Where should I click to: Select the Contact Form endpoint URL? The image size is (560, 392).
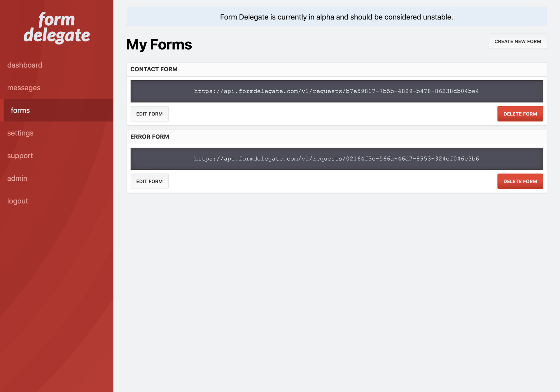pos(336,91)
